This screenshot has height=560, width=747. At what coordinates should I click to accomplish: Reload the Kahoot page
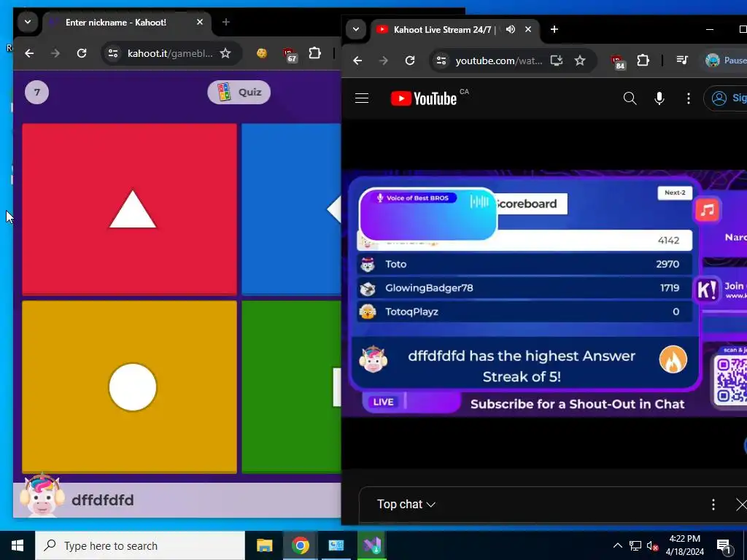click(82, 53)
